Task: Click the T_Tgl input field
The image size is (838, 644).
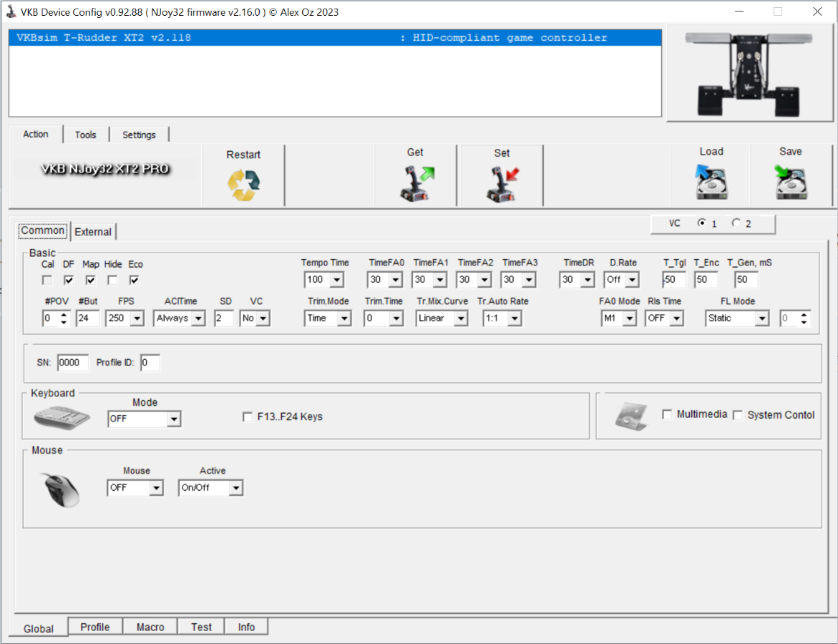Action: (x=673, y=280)
